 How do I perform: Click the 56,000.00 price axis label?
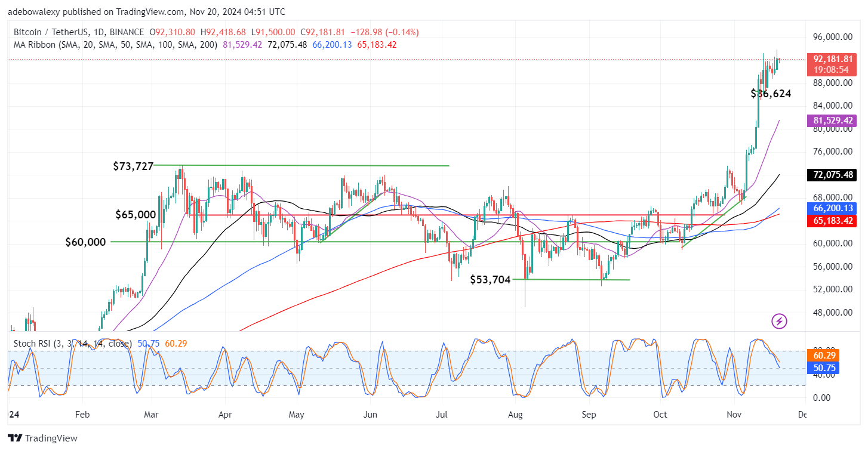coord(832,266)
